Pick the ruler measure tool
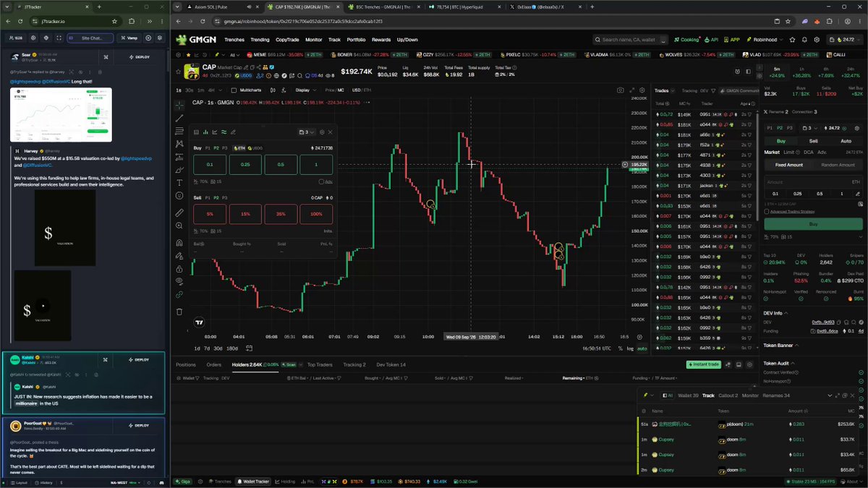 click(179, 213)
